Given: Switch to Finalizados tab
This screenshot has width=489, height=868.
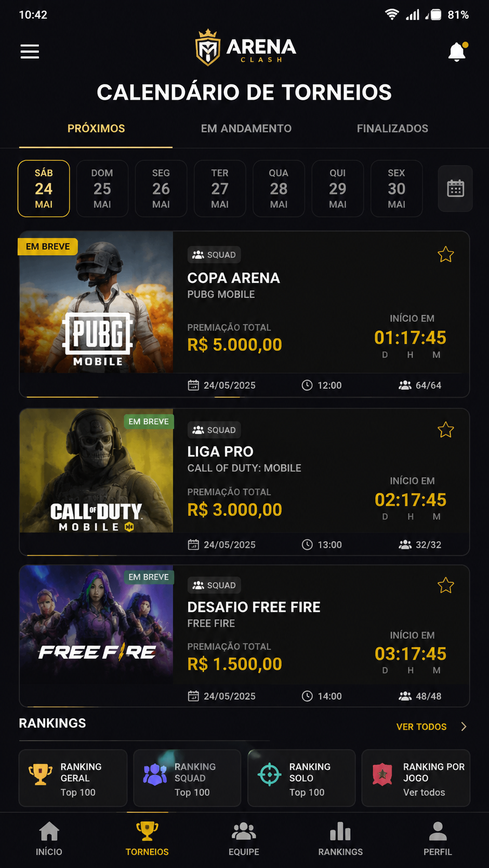Looking at the screenshot, I should 392,128.
